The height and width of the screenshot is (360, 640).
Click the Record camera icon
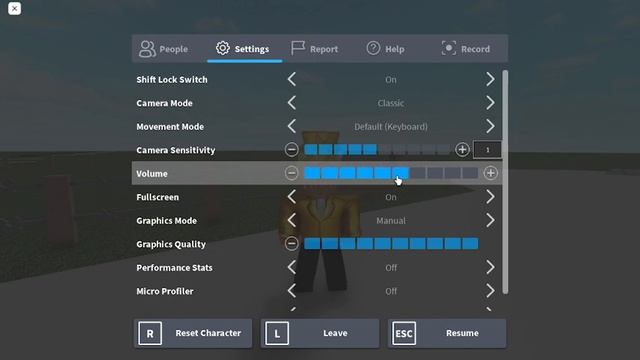pyautogui.click(x=449, y=48)
